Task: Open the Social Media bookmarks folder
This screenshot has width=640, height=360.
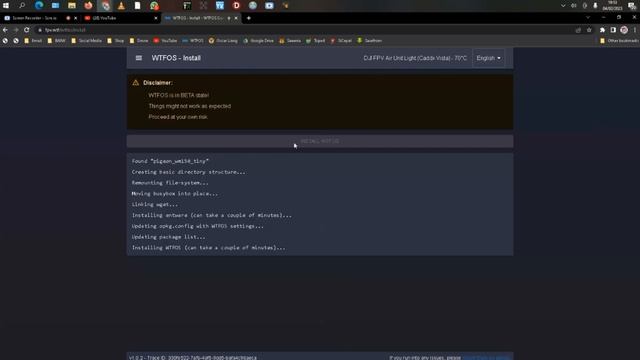Action: 86,41
